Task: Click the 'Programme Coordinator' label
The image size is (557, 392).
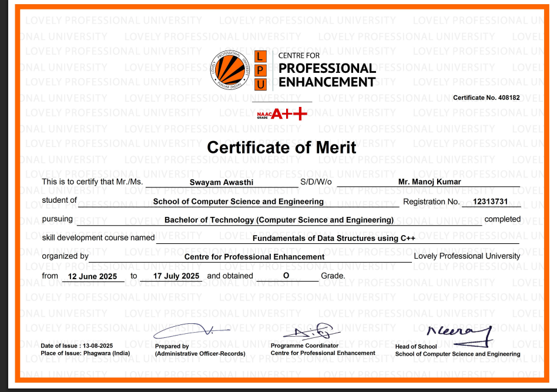Action: (304, 346)
